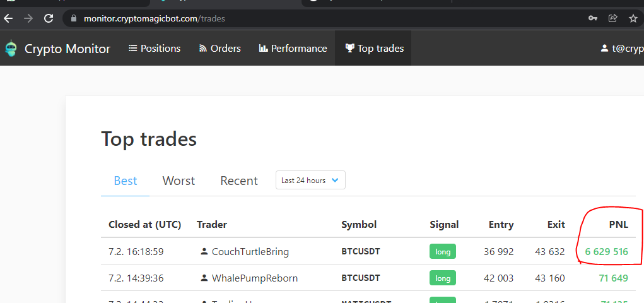This screenshot has height=303, width=644.
Task: Select the Top trades nav item
Action: [373, 48]
